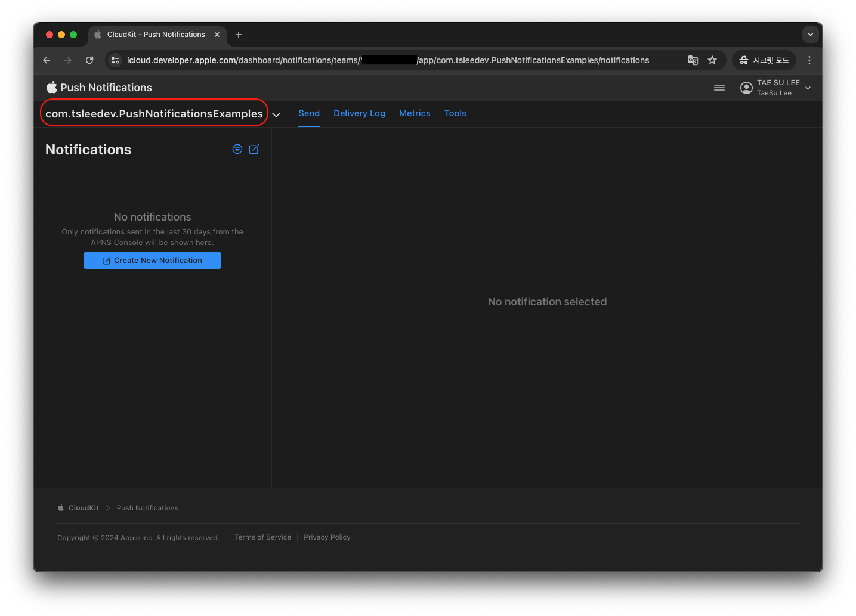Select com.tsleedev.PushNotificationsExamples app selector

point(154,113)
